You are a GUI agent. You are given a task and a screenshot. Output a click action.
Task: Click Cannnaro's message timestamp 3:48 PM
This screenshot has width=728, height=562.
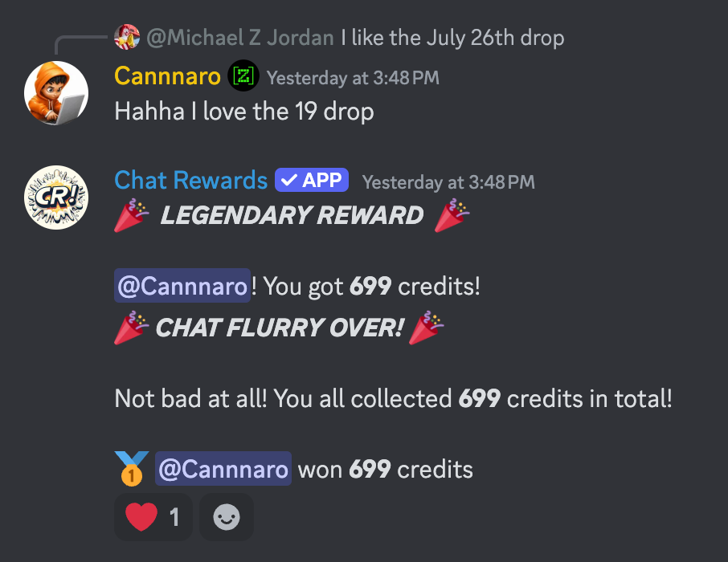pos(353,78)
